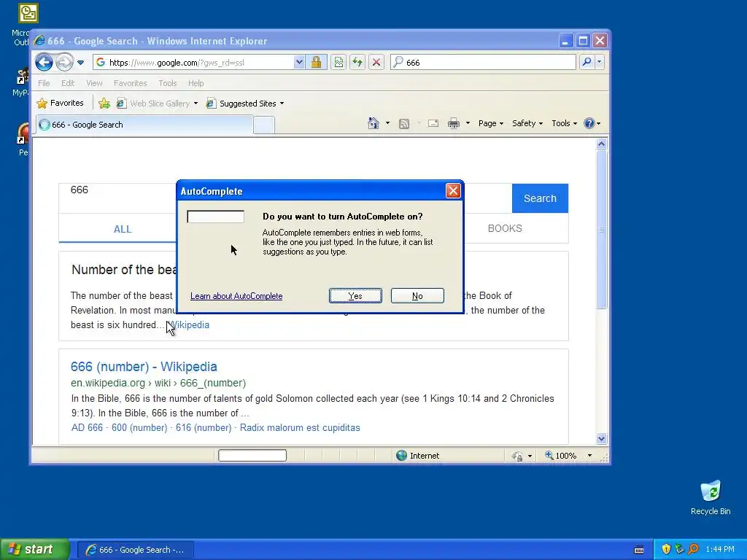Open the AD 666 sublink
This screenshot has width=747, height=560.
pos(88,427)
